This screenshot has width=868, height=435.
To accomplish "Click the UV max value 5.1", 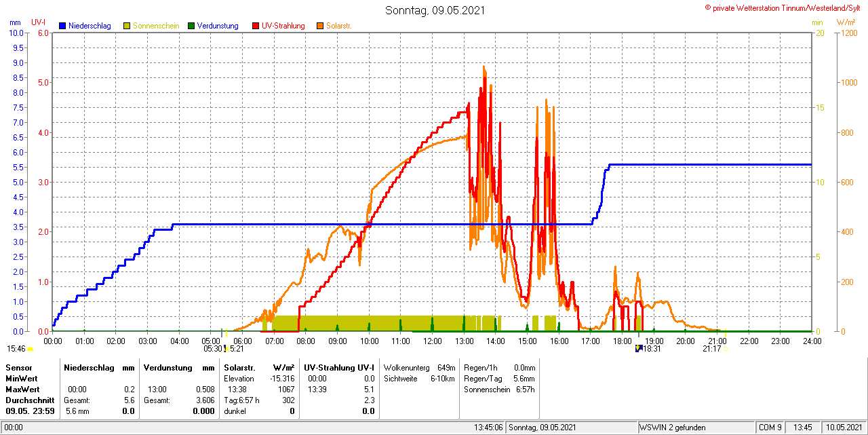I will 369,390.
